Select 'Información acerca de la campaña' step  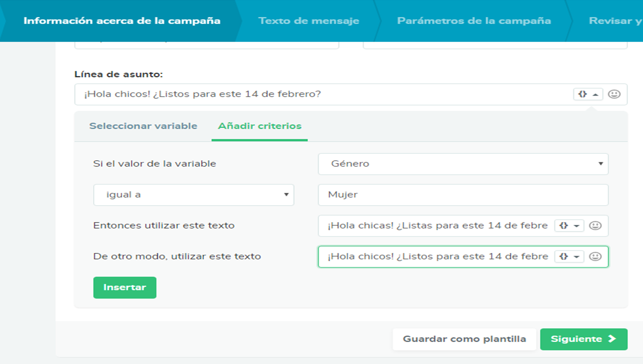click(122, 21)
